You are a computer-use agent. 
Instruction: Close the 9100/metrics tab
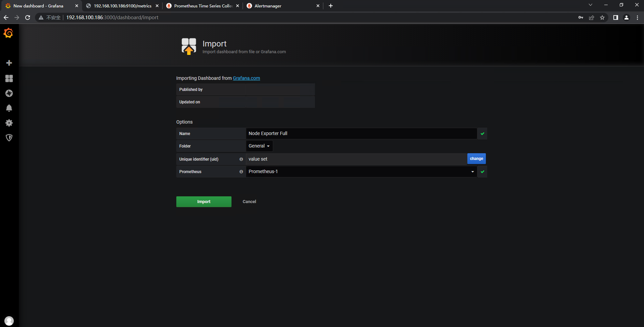click(157, 6)
